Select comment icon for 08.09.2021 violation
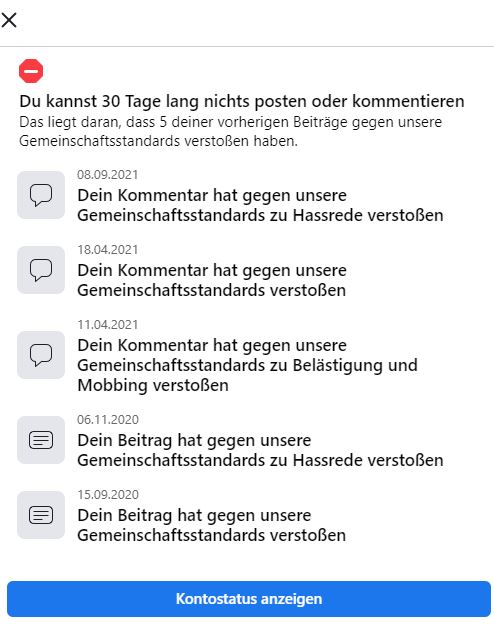This screenshot has width=494, height=633. click(41, 195)
